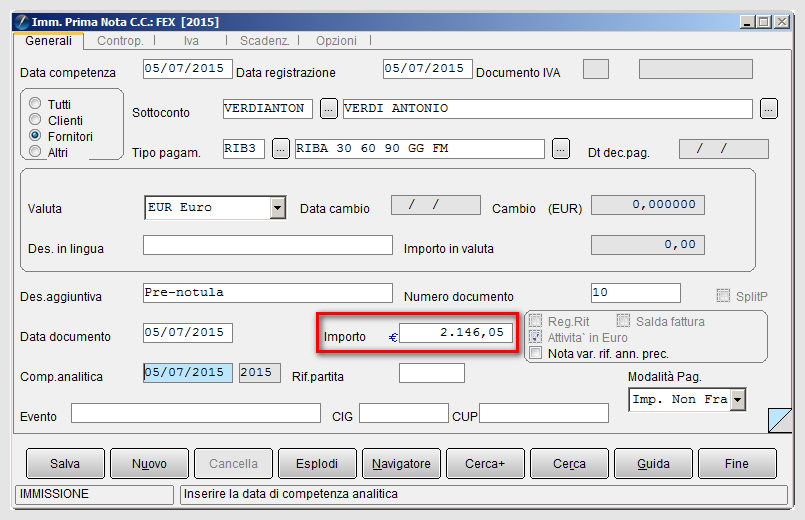The height and width of the screenshot is (520, 805).
Task: Select the Clienti radio option
Action: point(35,120)
